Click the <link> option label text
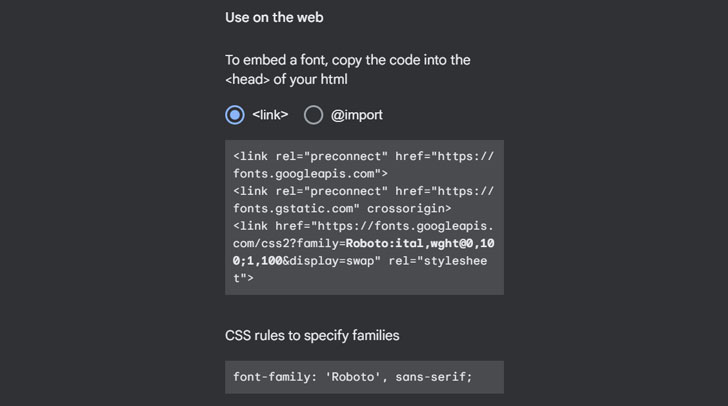This screenshot has width=728, height=406. pyautogui.click(x=270, y=115)
